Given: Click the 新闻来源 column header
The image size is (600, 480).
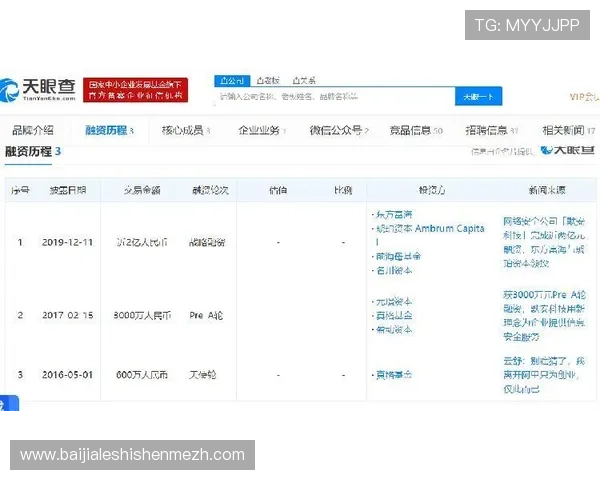Looking at the screenshot, I should click(x=547, y=190).
